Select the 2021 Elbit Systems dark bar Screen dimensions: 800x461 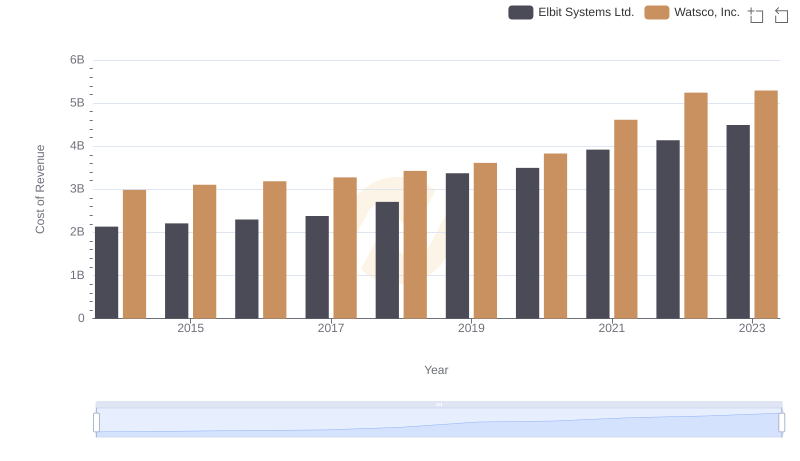click(597, 234)
